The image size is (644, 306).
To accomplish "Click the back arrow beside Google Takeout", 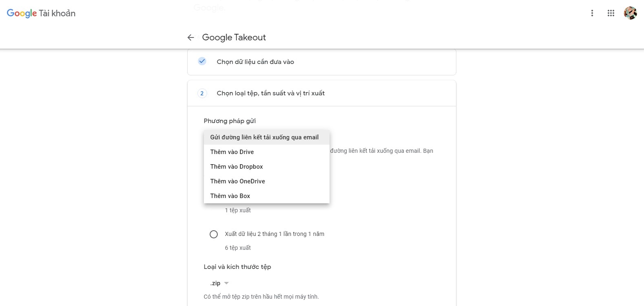I will 190,37.
